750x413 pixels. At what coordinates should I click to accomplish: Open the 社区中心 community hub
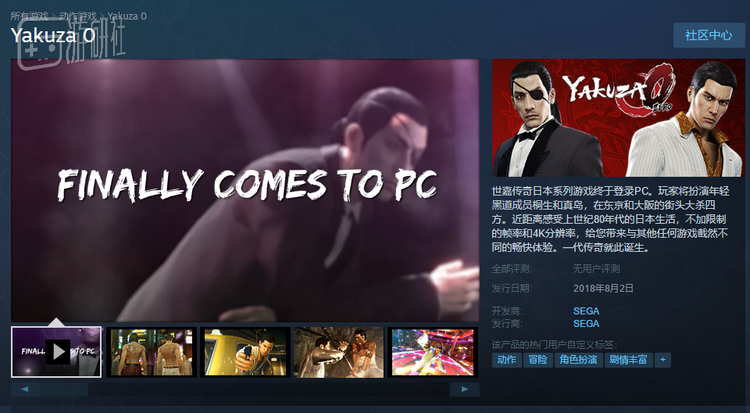(709, 35)
